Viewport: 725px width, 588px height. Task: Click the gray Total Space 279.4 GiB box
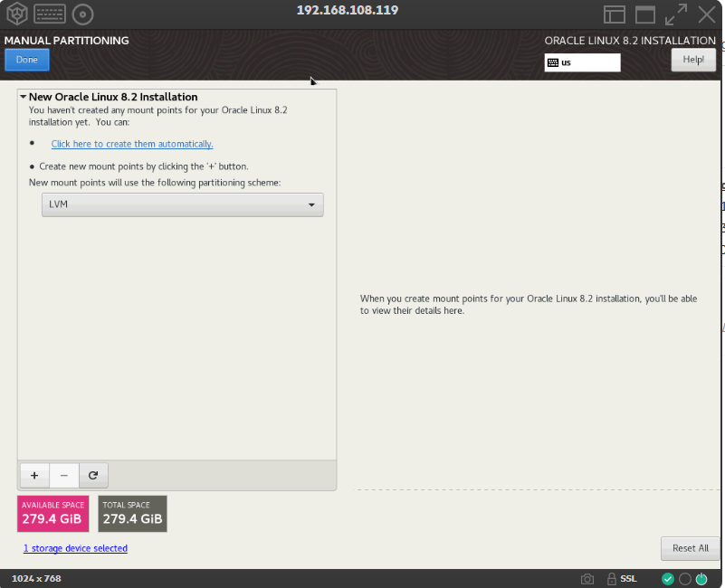(133, 514)
